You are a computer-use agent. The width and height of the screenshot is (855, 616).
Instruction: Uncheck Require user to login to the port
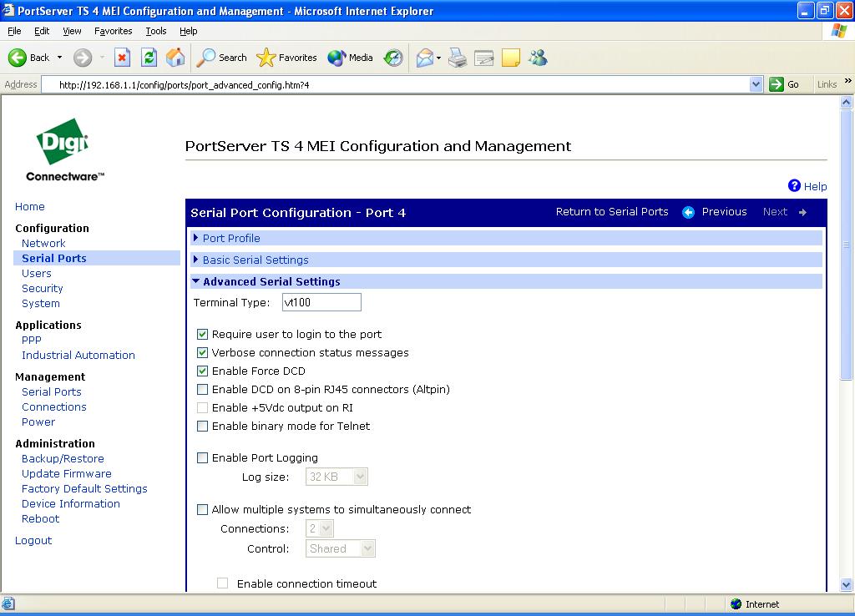click(202, 335)
